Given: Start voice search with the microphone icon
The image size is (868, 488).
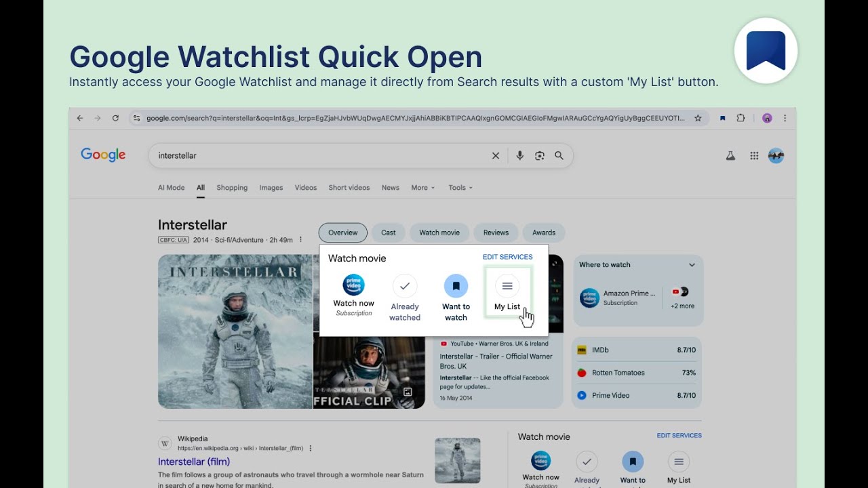Looking at the screenshot, I should tap(519, 155).
